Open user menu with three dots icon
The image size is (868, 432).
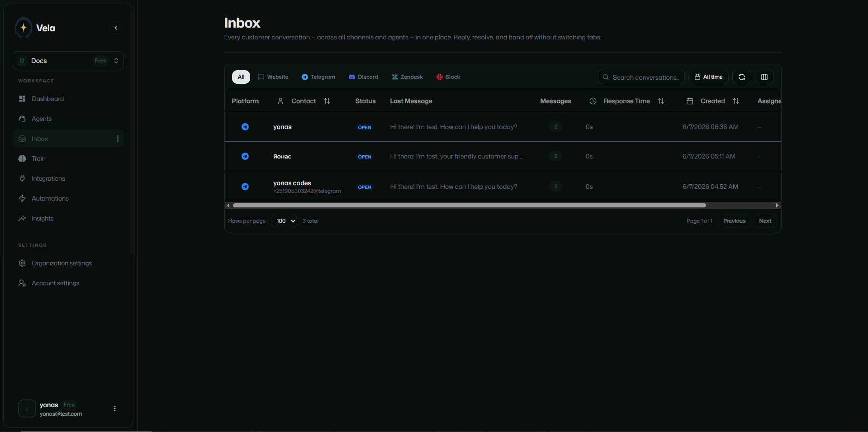(115, 408)
